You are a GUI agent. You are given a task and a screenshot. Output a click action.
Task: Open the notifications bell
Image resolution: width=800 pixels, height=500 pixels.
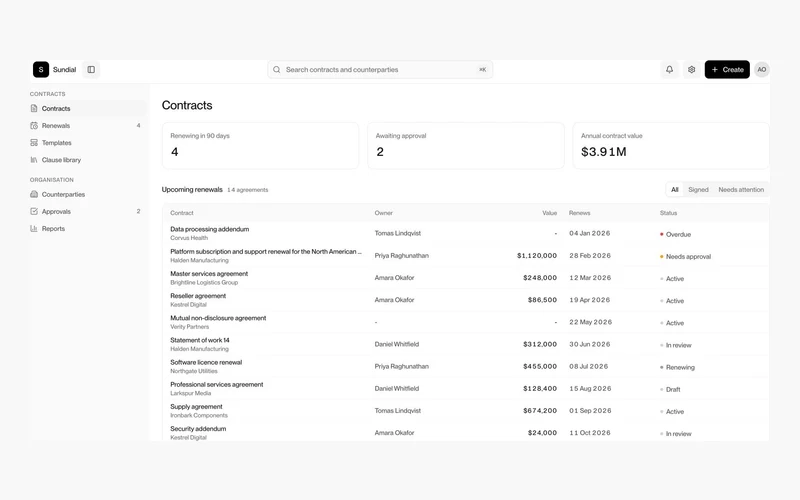pyautogui.click(x=669, y=69)
